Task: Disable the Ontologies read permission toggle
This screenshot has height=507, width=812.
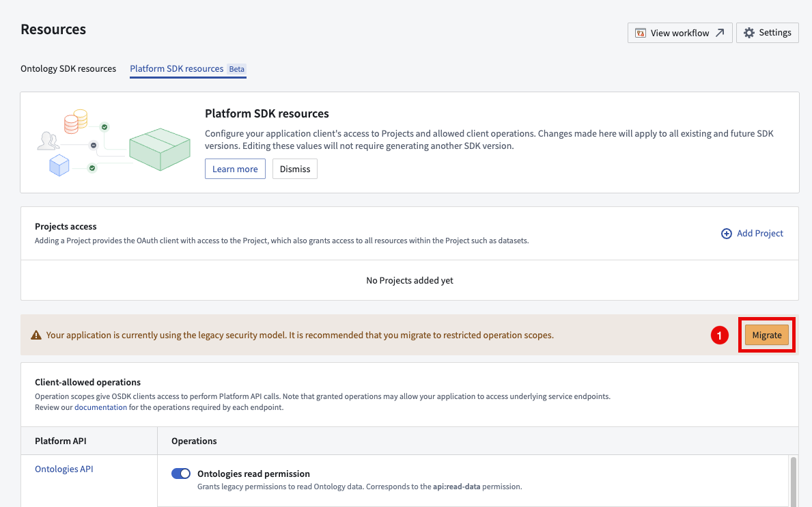Action: [181, 474]
